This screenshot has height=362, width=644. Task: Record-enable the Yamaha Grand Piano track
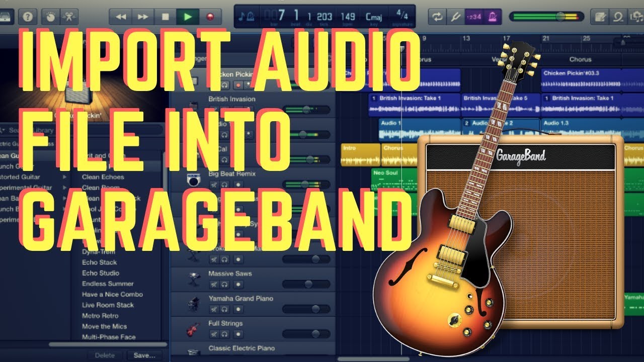(238, 309)
